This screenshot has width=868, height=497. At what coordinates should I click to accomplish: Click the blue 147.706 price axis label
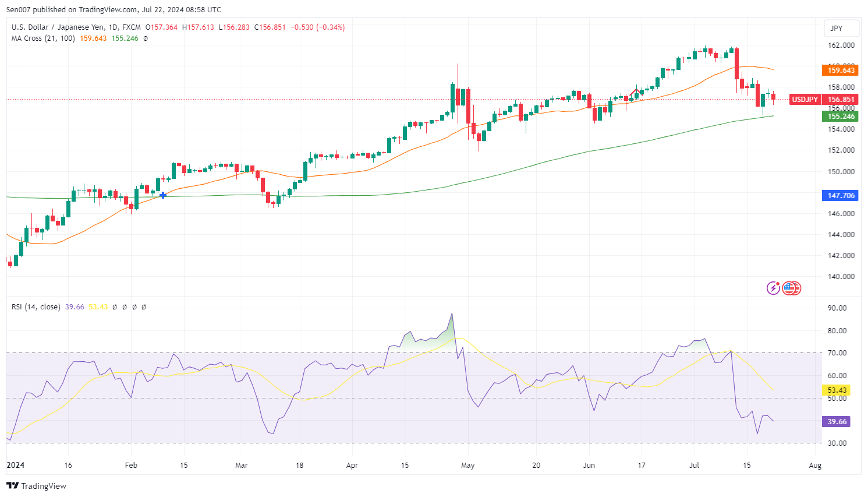[841, 196]
